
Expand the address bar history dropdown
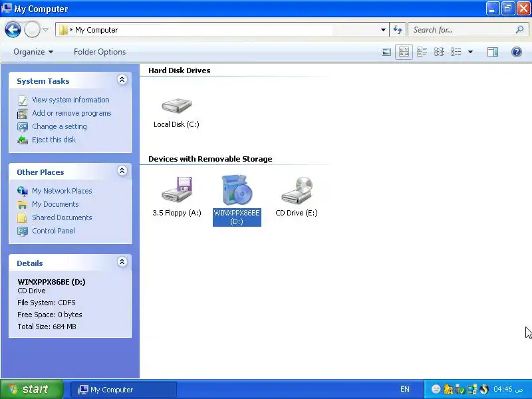tap(383, 30)
